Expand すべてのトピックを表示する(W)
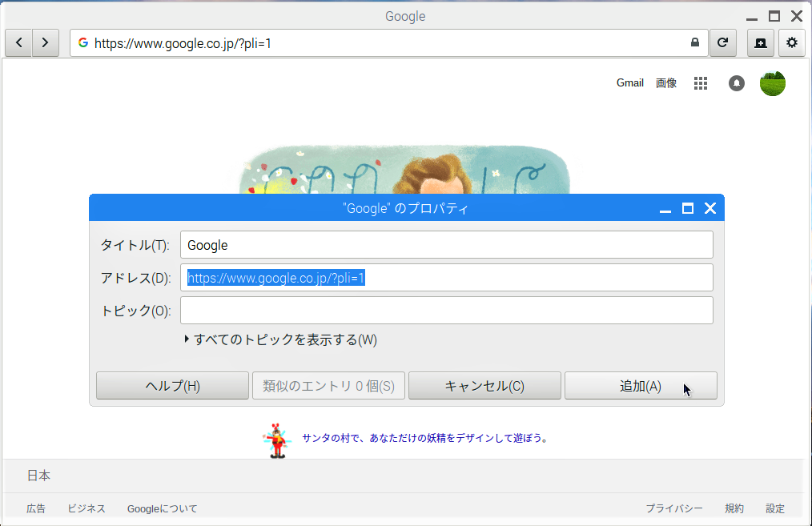This screenshot has width=812, height=526. (x=281, y=339)
